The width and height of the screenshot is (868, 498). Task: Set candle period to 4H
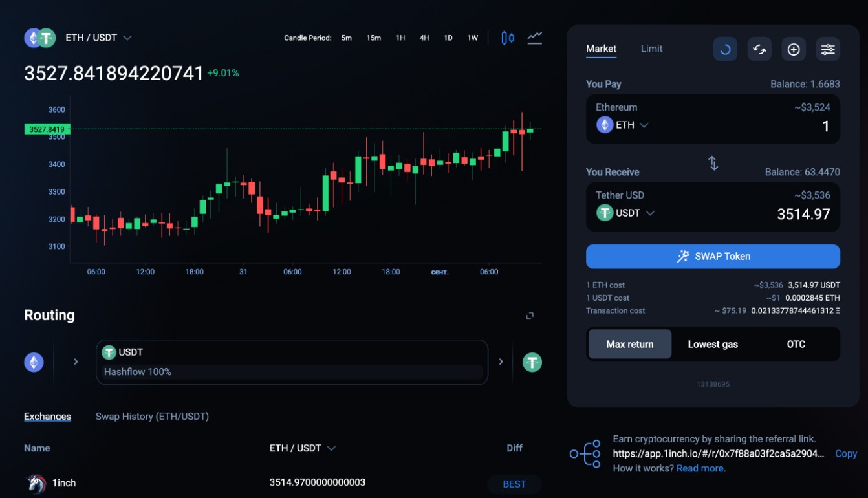[424, 38]
